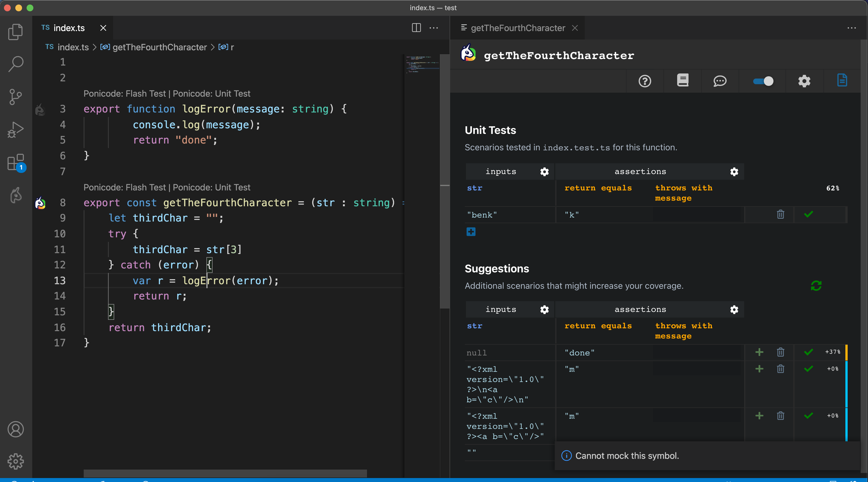Open Suggestions assertions gear settings
Viewport: 868px width, 482px height.
(x=734, y=310)
